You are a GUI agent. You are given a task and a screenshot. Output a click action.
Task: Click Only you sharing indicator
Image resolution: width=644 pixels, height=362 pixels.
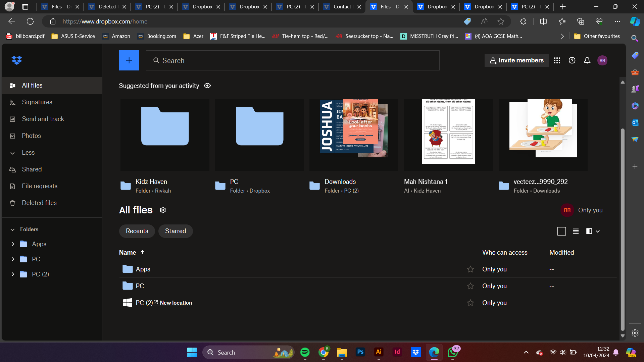pyautogui.click(x=582, y=210)
